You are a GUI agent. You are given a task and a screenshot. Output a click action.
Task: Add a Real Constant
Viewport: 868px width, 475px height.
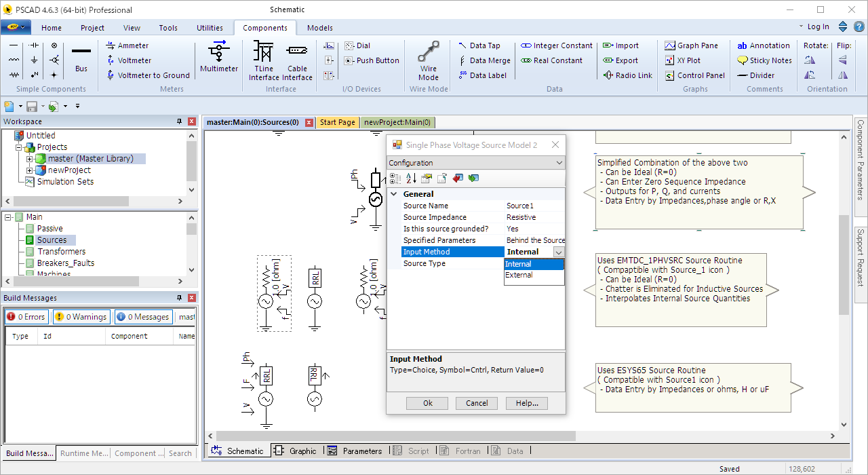click(x=552, y=60)
